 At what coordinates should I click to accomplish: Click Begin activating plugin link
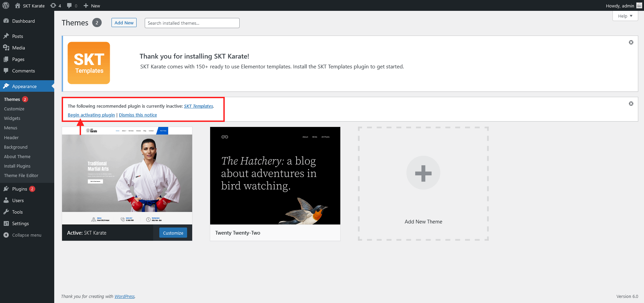(91, 115)
